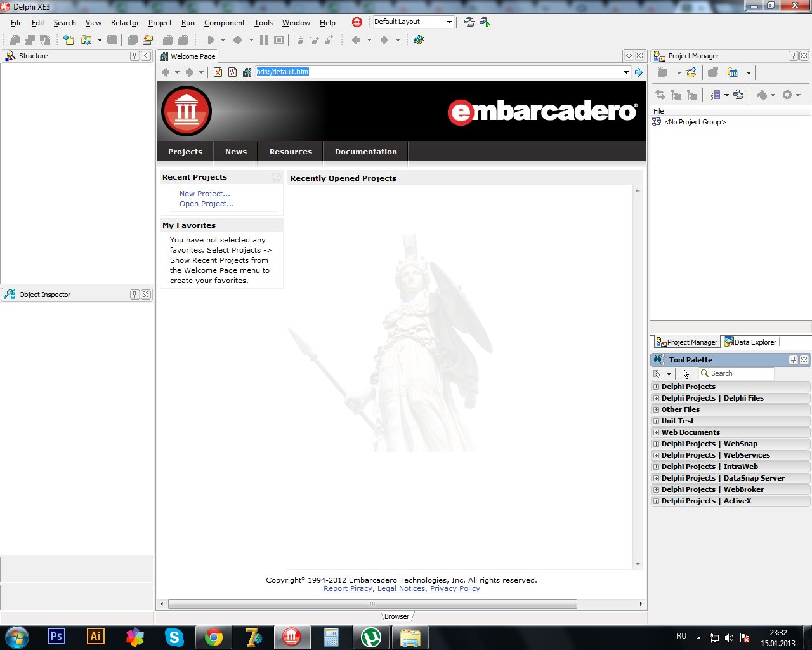The image size is (812, 650).
Task: Click the Go arrow beside the address field
Action: (x=639, y=72)
